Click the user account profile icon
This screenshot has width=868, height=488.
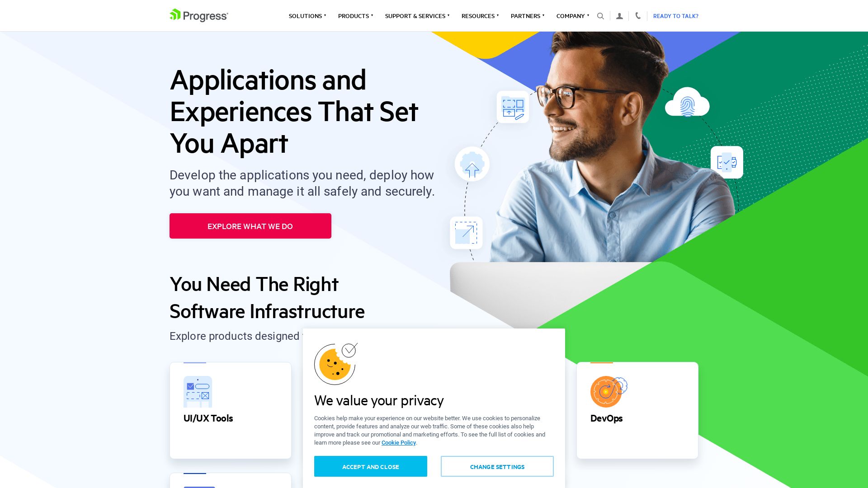pyautogui.click(x=619, y=16)
